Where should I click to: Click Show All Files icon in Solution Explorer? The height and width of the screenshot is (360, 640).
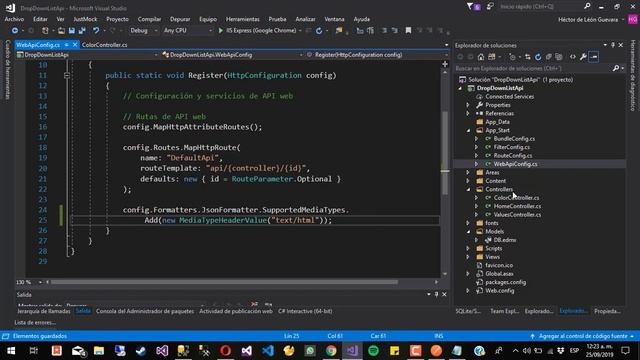[559, 57]
